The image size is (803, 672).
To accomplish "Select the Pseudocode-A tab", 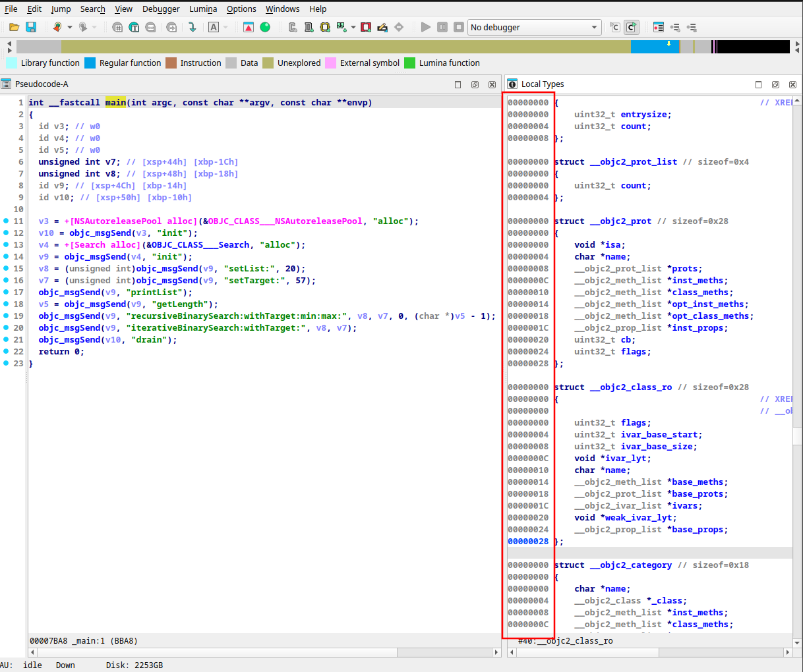I will [42, 84].
